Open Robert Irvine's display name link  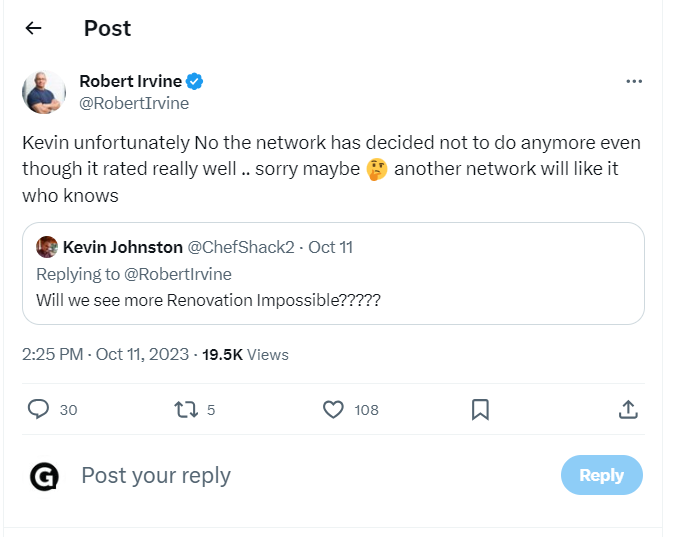tap(131, 81)
